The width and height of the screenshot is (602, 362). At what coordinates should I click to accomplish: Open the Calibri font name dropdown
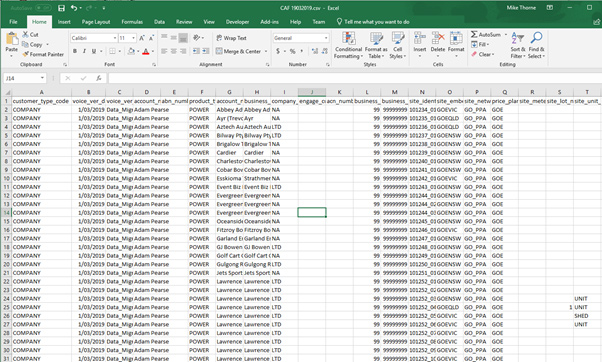tap(115, 38)
